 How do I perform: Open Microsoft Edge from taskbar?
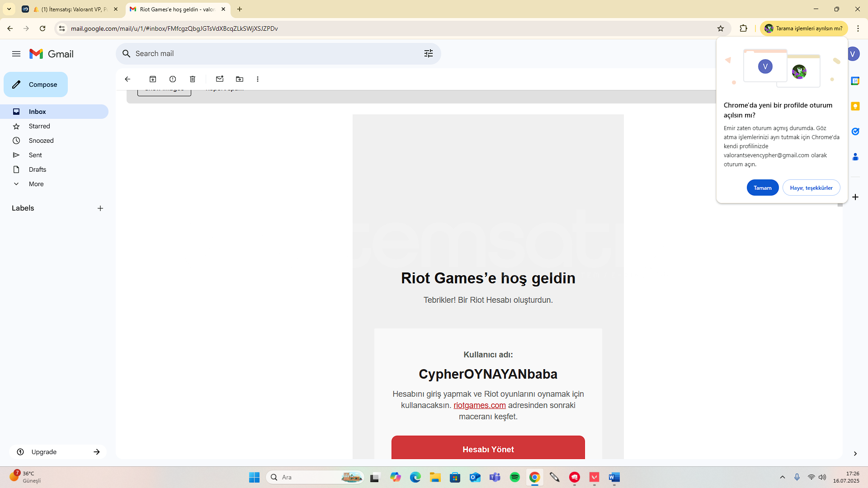(x=415, y=477)
